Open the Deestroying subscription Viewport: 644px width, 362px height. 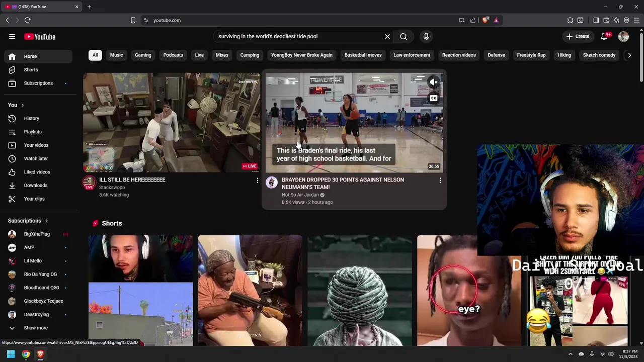point(38,315)
